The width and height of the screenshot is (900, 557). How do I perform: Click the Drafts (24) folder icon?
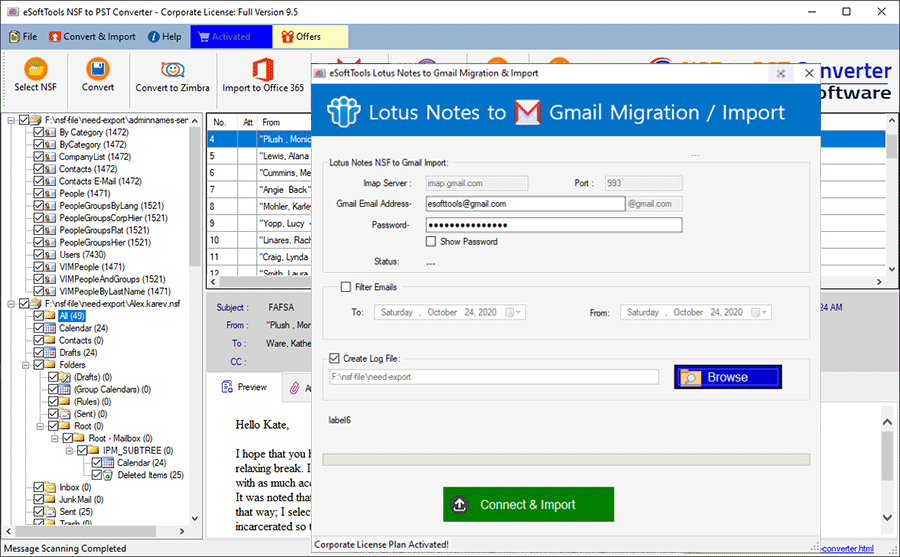(51, 353)
